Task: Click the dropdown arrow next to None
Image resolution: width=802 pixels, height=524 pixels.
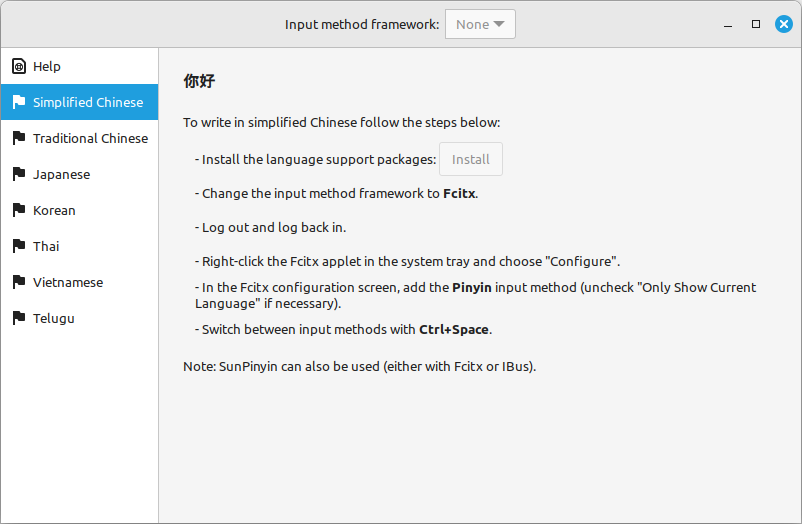Action: [499, 24]
